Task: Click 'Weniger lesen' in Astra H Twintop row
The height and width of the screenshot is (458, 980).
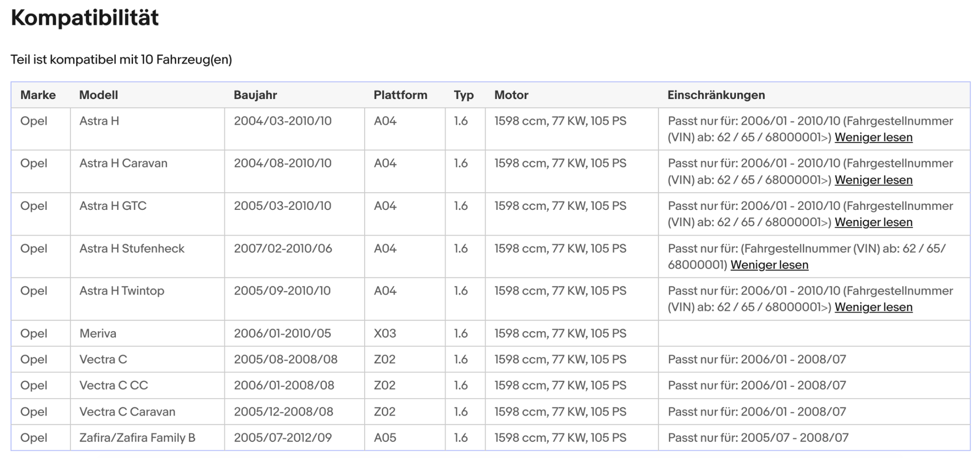Action: coord(873,308)
